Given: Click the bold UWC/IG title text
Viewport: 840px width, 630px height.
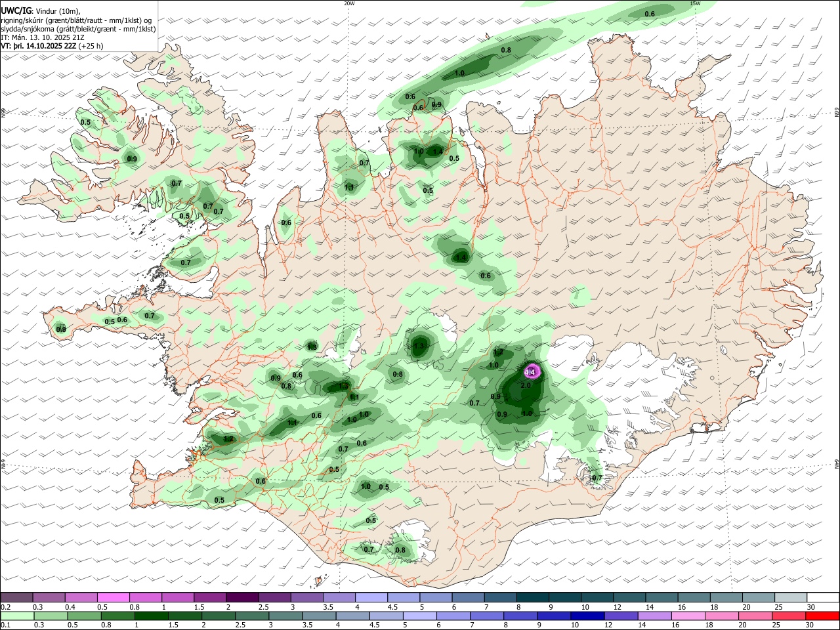Looking at the screenshot, I should 16,11.
